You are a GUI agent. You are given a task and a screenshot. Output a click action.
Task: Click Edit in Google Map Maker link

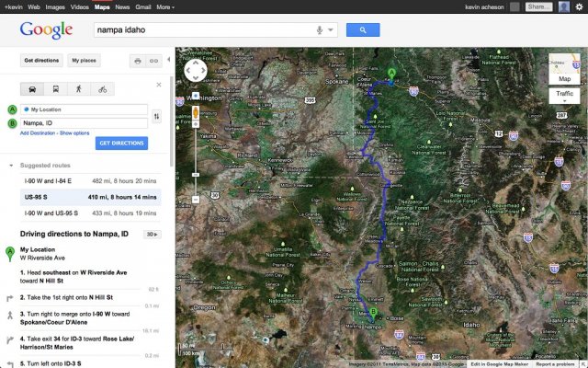(x=499, y=364)
